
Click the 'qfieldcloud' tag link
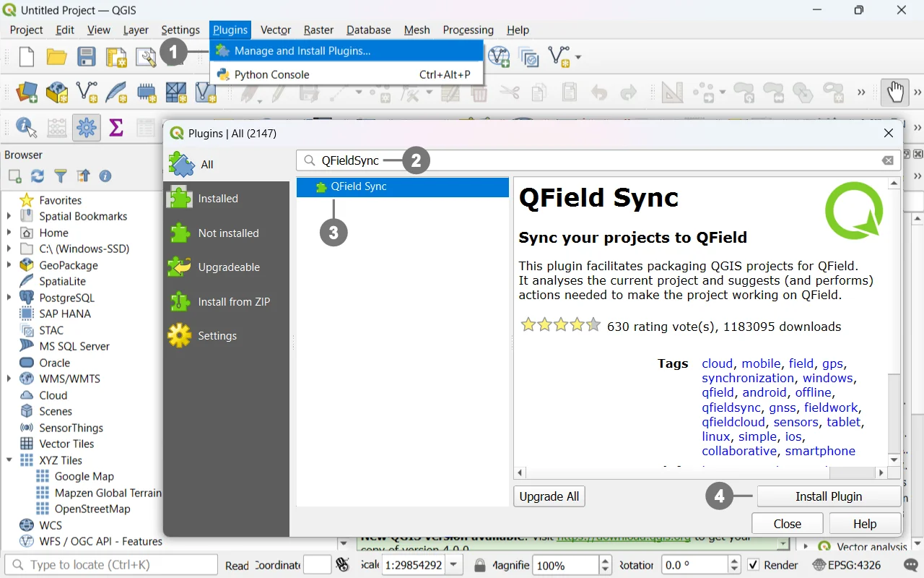click(x=735, y=422)
